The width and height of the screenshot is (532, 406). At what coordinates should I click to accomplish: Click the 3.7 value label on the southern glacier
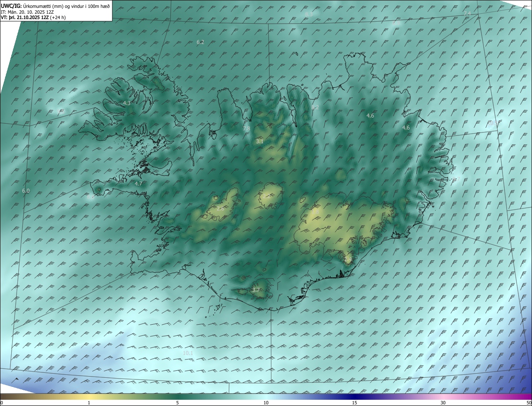point(256,290)
